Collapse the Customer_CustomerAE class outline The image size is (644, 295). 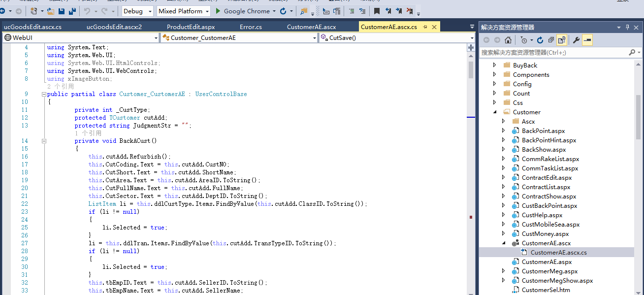(44, 94)
